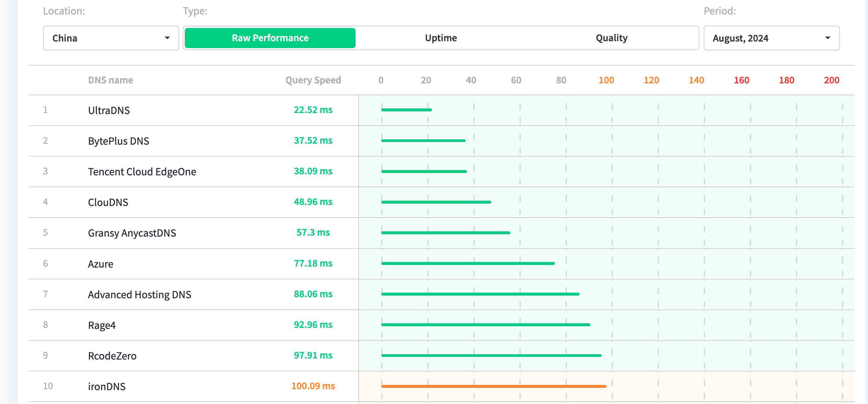The height and width of the screenshot is (404, 868).
Task: Switch to the Quality type option
Action: (x=611, y=38)
